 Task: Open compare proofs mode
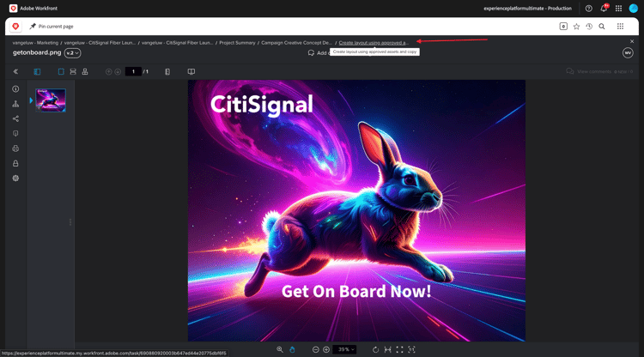click(191, 71)
